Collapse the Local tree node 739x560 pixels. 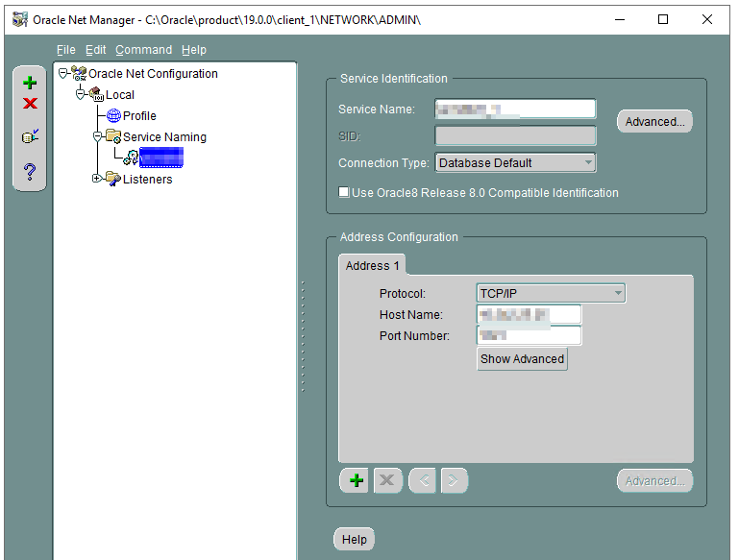point(80,94)
